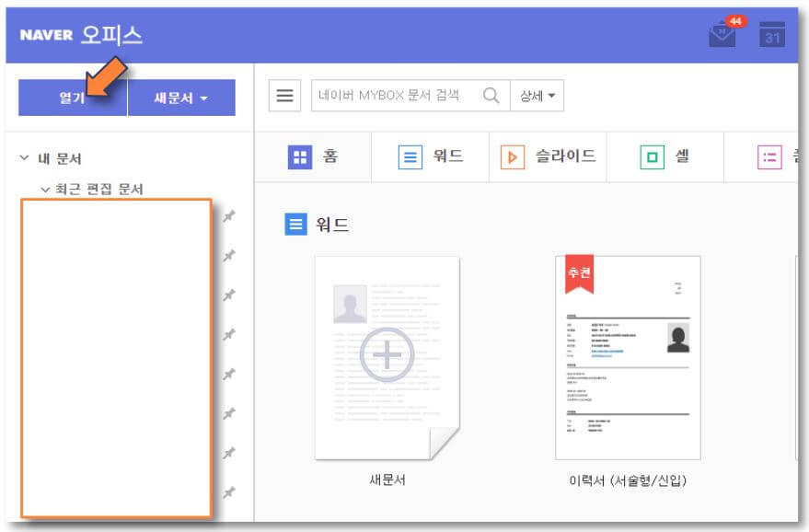Collapse the 최근 편집 문서 tree node
Image resolution: width=809 pixels, height=532 pixels.
pyautogui.click(x=45, y=190)
